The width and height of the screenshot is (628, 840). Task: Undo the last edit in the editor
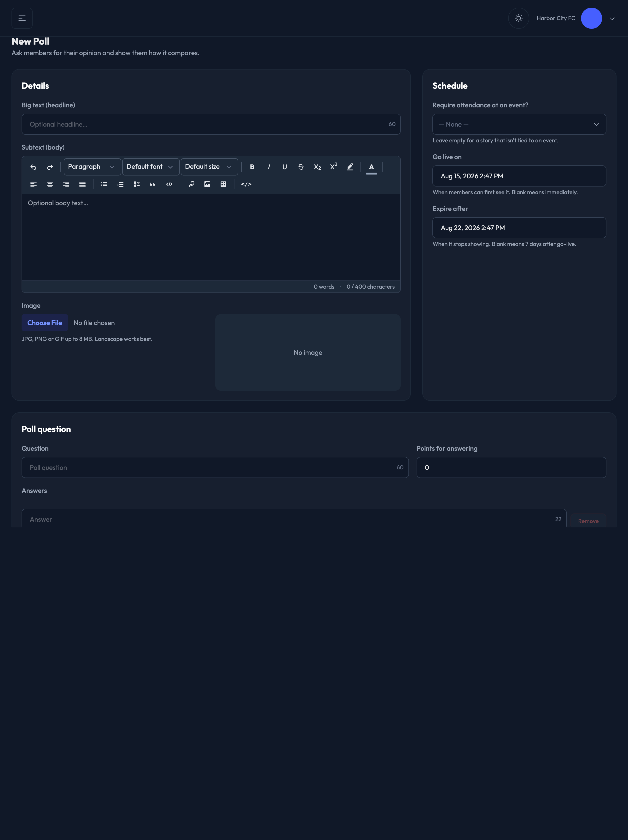[33, 167]
